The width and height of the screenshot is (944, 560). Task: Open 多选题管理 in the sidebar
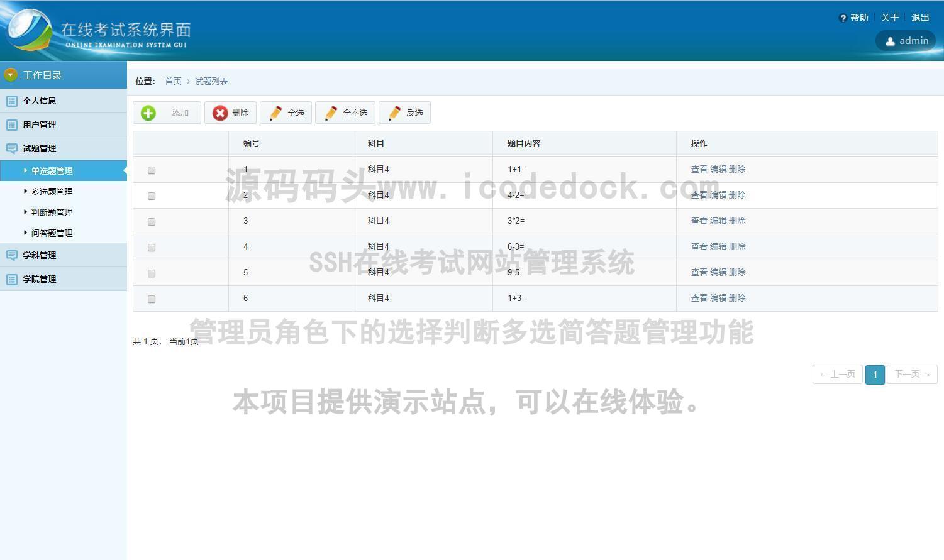[x=52, y=192]
